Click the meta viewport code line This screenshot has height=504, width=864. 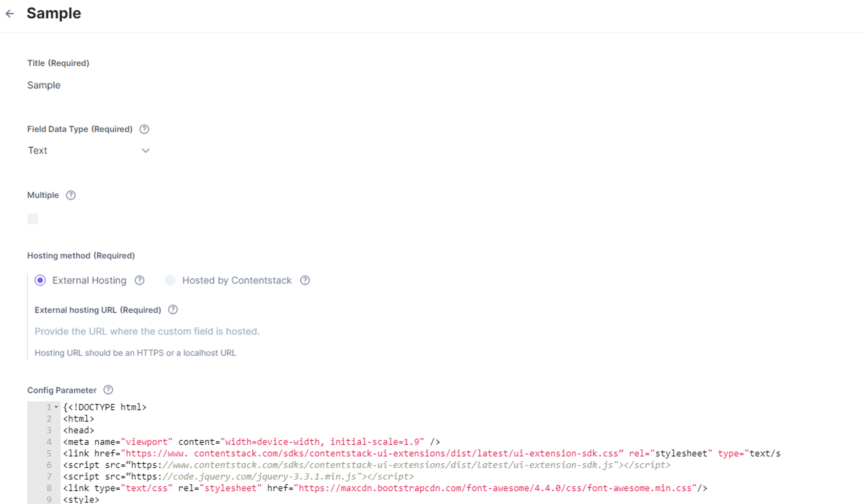[252, 442]
